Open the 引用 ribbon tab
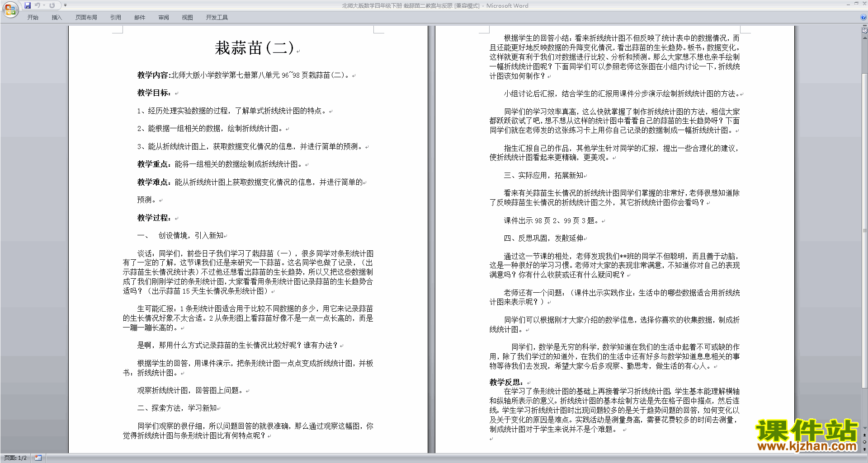868x463 pixels. pos(116,17)
